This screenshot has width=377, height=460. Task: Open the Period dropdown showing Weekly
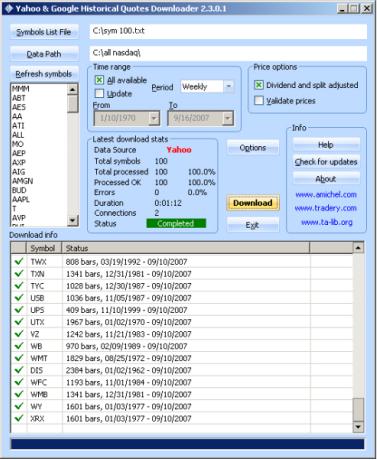pos(228,87)
